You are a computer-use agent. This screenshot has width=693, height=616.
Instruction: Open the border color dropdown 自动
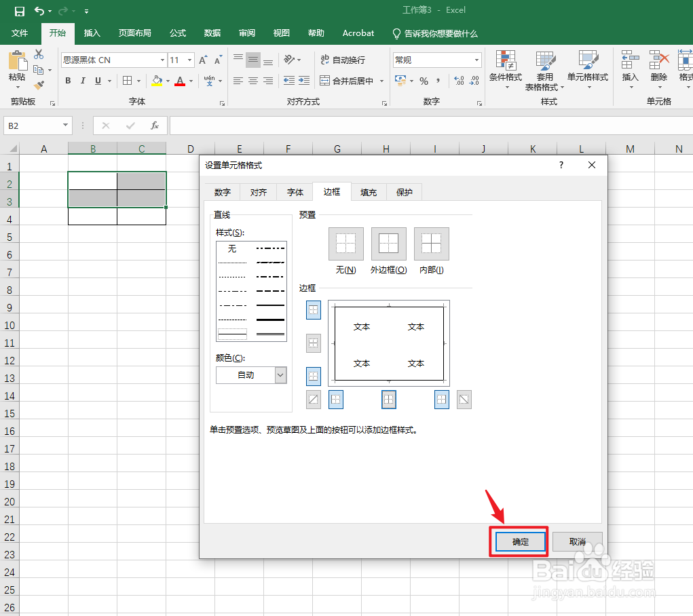coord(280,375)
